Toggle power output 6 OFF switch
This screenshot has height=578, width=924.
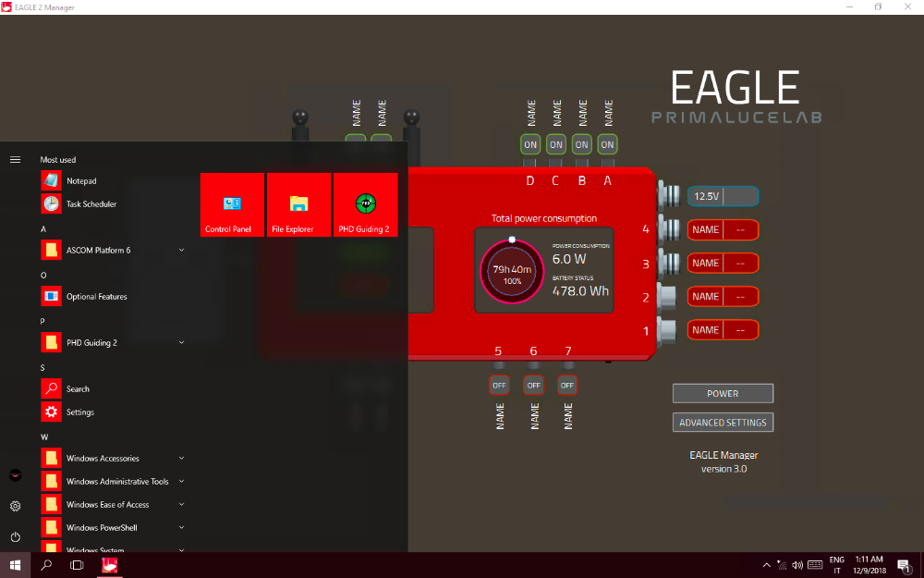tap(533, 385)
